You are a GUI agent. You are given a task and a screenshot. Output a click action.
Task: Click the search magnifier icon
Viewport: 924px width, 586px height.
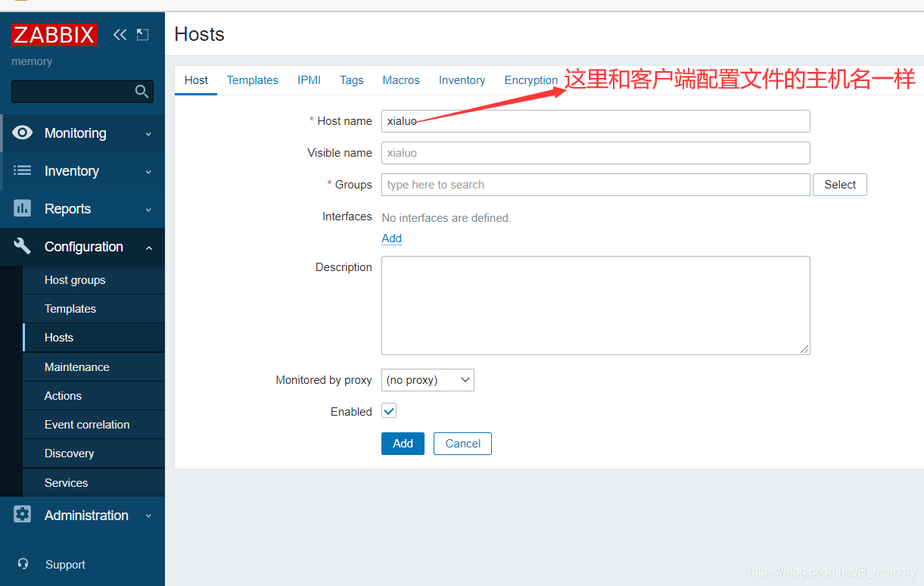click(x=142, y=92)
